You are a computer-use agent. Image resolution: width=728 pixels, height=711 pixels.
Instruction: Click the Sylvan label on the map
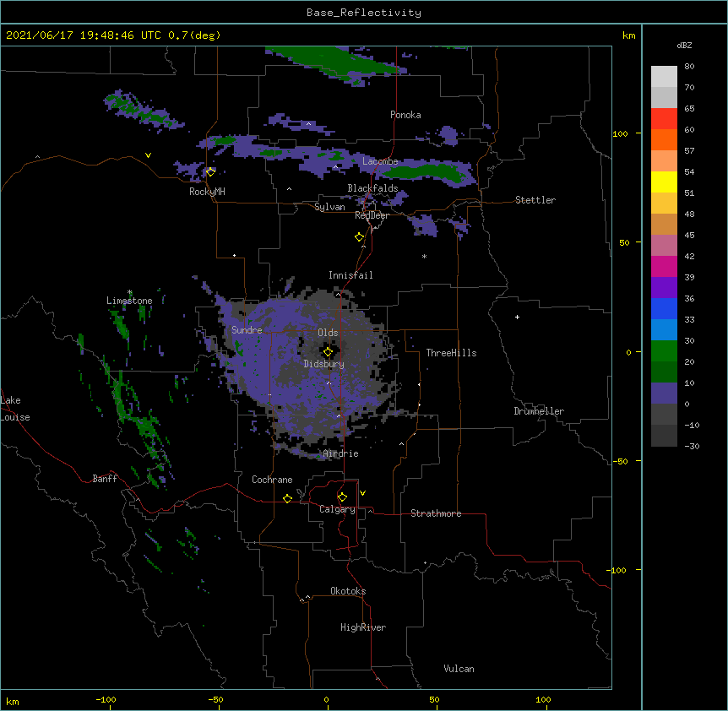pyautogui.click(x=329, y=207)
